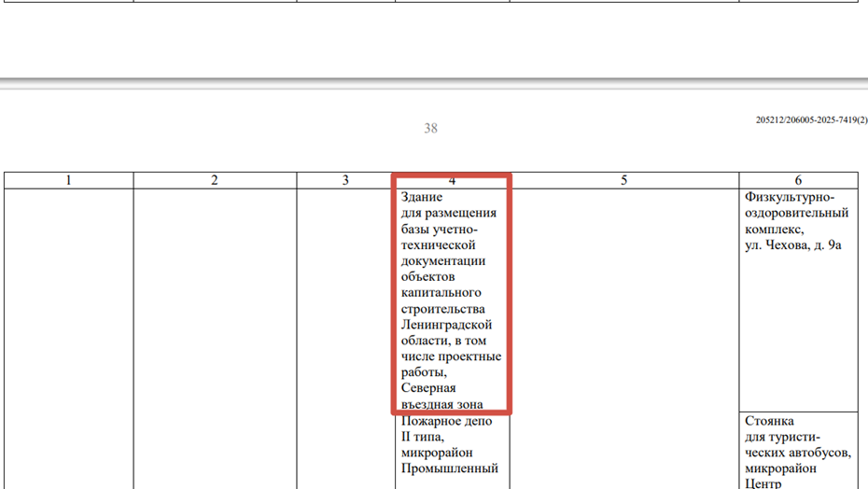
Task: Click document code 205212/206005-2025-7419(2)
Action: [x=811, y=120]
